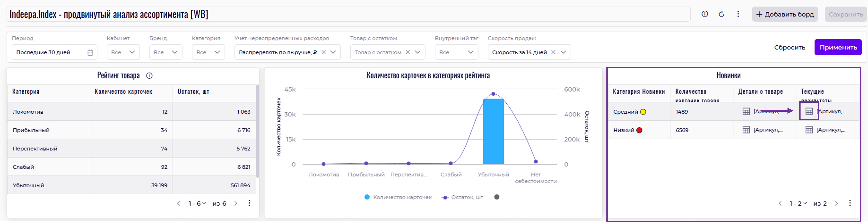The width and height of the screenshot is (868, 222).
Task: Click the dashboard info icon beside title
Action: [705, 14]
